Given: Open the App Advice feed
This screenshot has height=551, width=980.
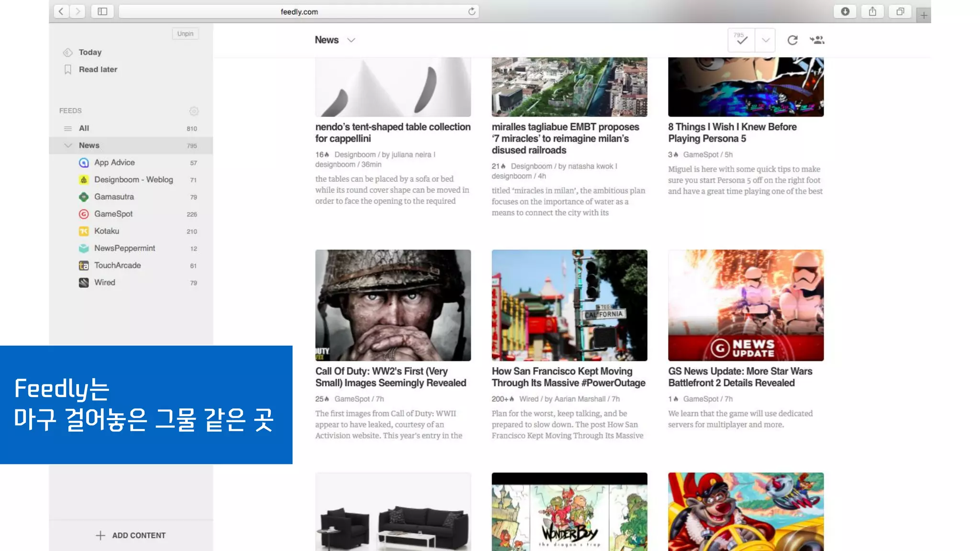Looking at the screenshot, I should (131, 163).
